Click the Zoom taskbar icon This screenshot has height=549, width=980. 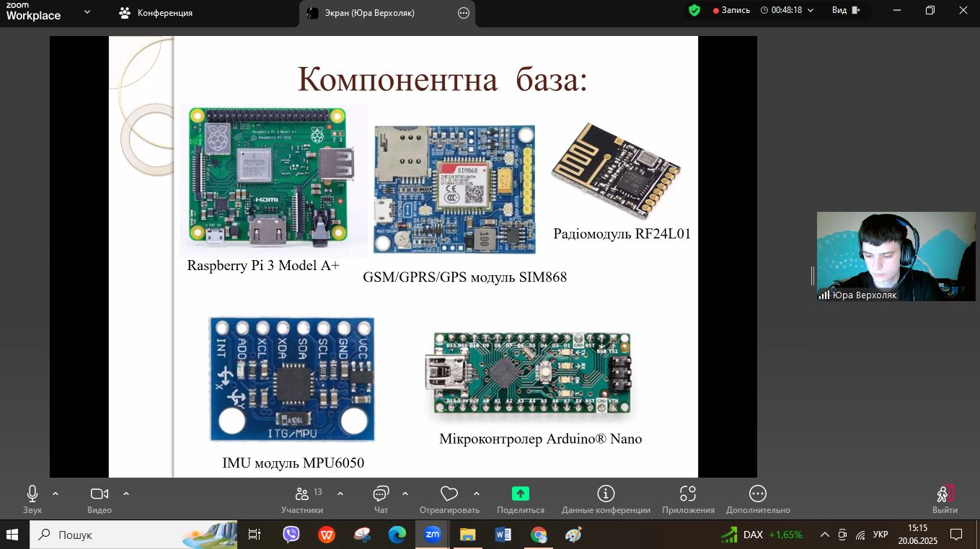pyautogui.click(x=433, y=535)
